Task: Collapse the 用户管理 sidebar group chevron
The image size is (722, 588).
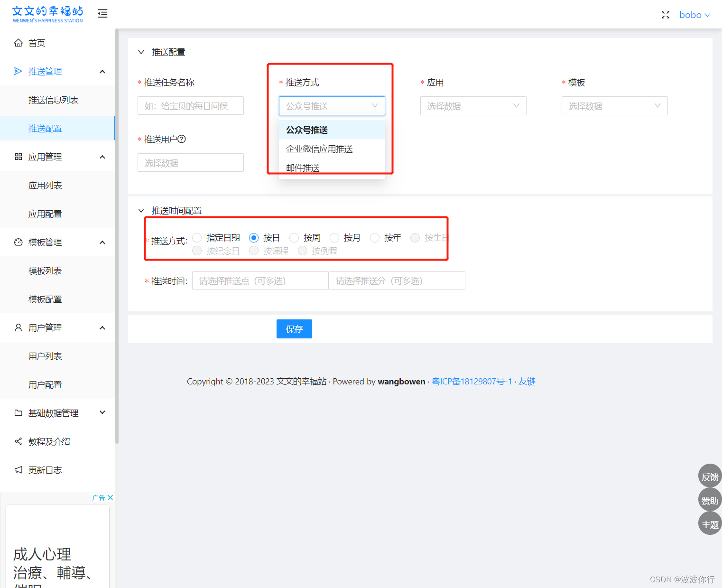Action: (x=102, y=327)
